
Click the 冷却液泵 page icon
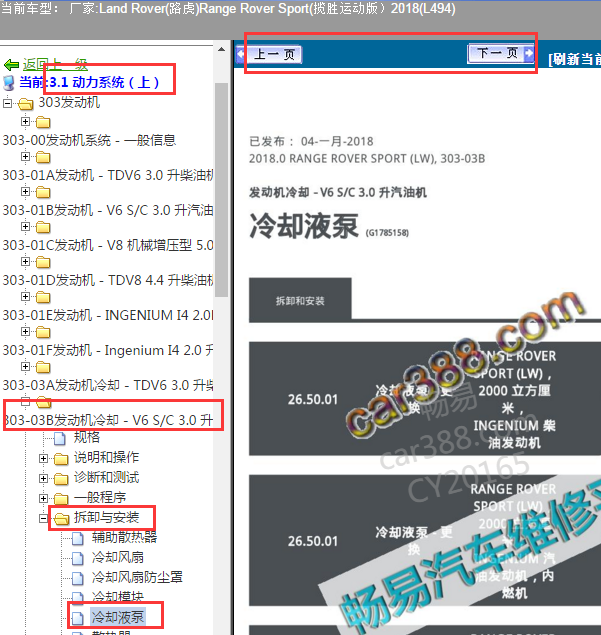pyautogui.click(x=78, y=618)
